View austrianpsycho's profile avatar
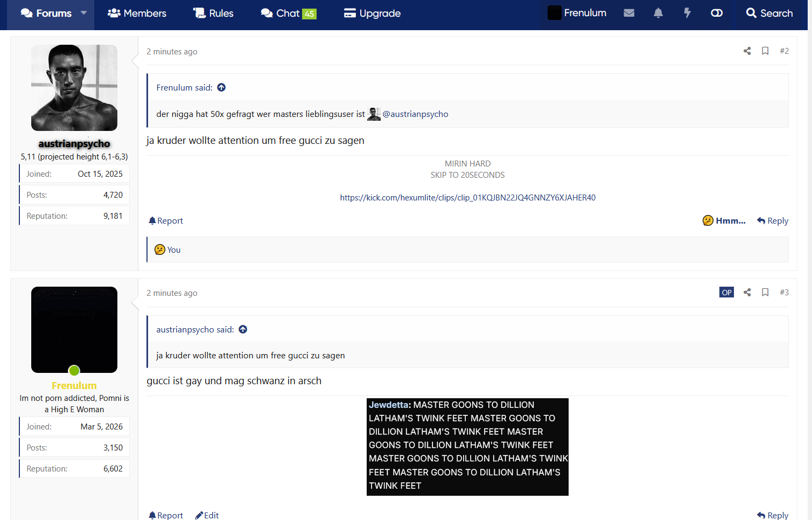This screenshot has height=520, width=812. click(74, 88)
